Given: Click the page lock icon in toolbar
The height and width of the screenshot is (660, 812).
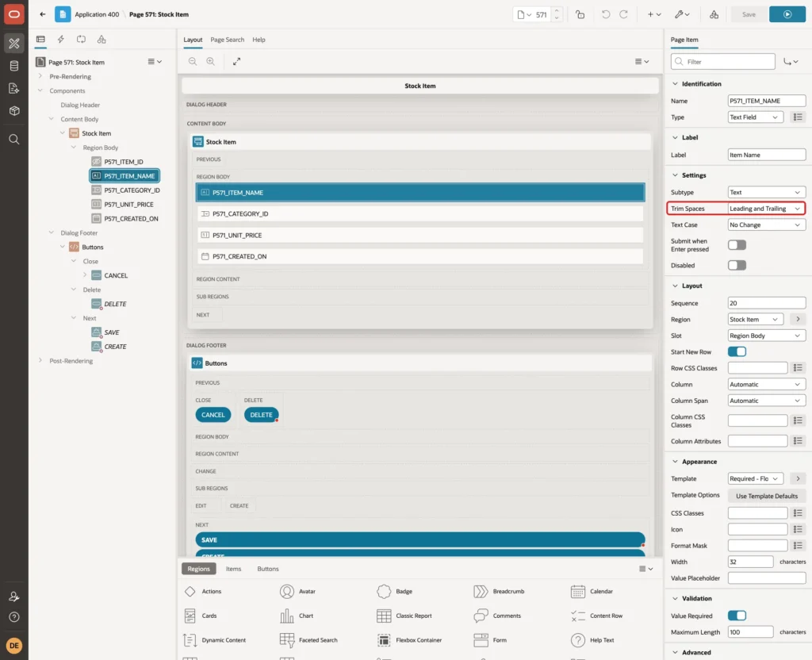Looking at the screenshot, I should click(x=580, y=14).
